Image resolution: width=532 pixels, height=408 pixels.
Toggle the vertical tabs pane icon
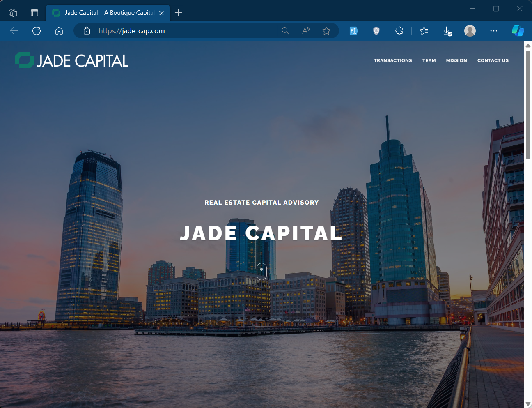coord(34,13)
